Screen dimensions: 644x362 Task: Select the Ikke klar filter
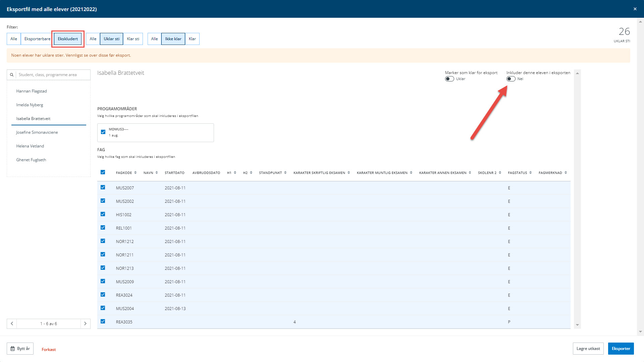(173, 39)
